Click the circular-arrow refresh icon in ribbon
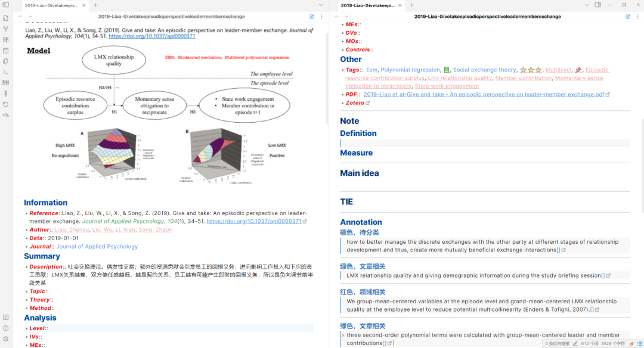The width and height of the screenshot is (644, 348). [6, 104]
